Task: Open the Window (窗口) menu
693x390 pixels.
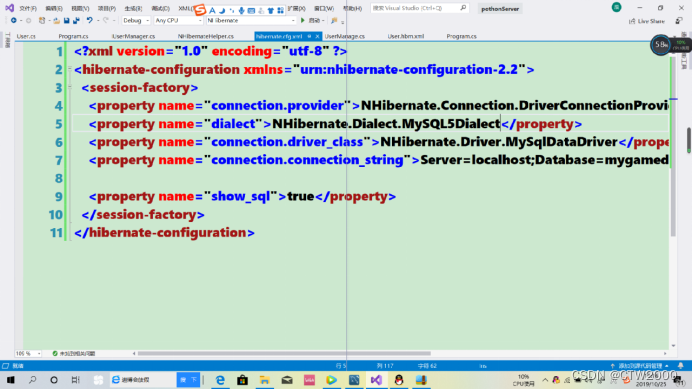Action: 324,8
